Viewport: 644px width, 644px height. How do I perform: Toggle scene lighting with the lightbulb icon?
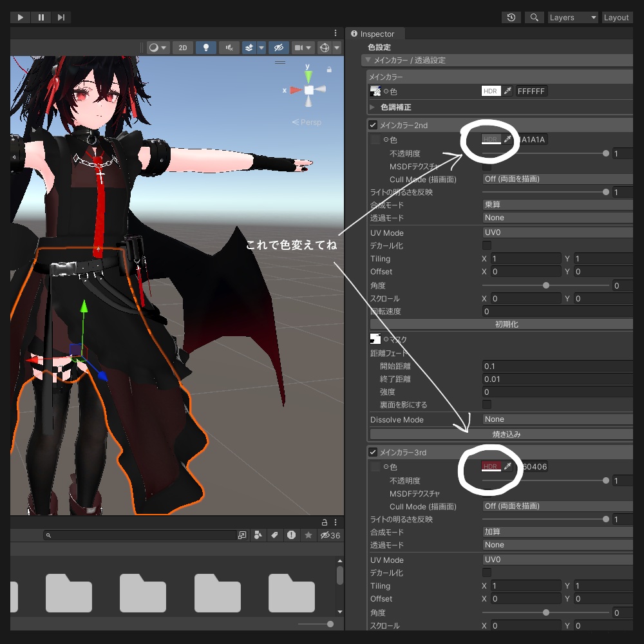tap(206, 48)
